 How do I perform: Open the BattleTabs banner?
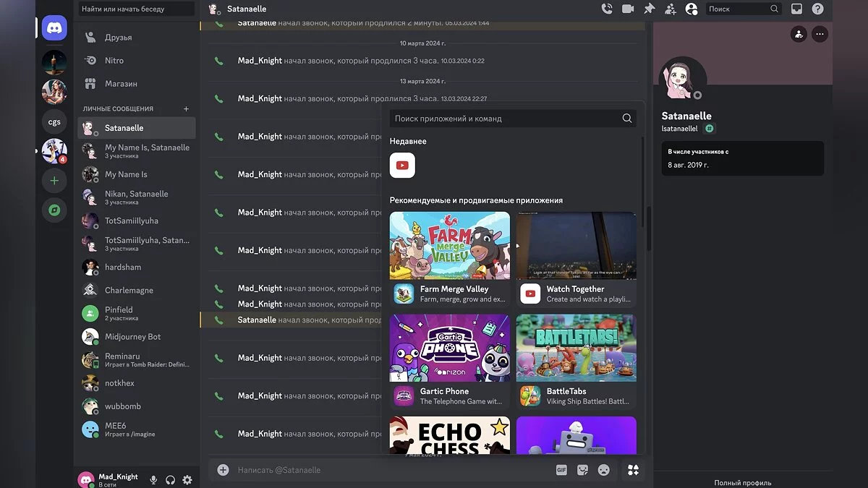[576, 348]
